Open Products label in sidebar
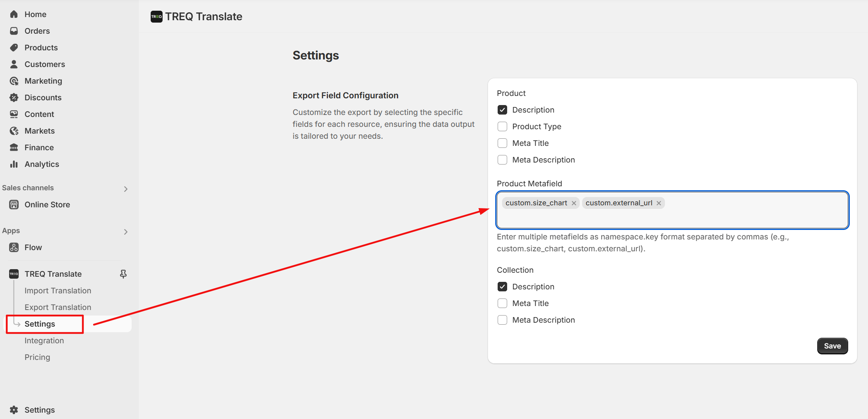Image resolution: width=868 pixels, height=419 pixels. 41,48
